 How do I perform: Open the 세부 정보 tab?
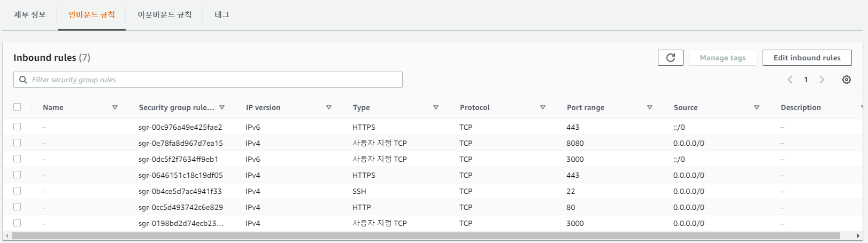[x=30, y=15]
